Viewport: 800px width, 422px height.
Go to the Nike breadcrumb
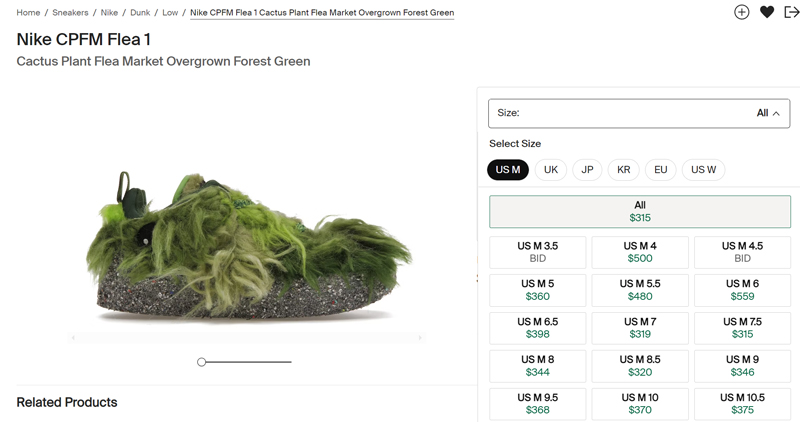pos(109,13)
